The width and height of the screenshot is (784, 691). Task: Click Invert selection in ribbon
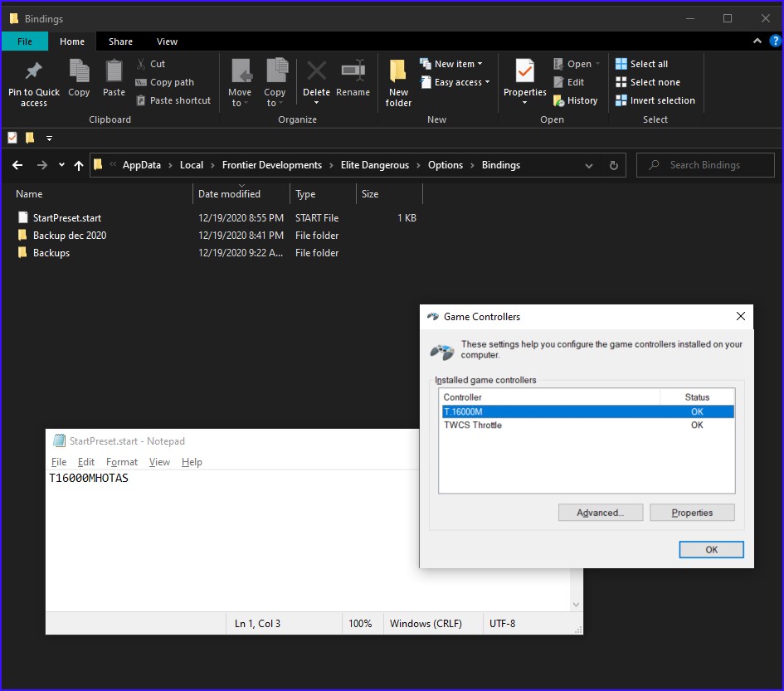point(655,100)
